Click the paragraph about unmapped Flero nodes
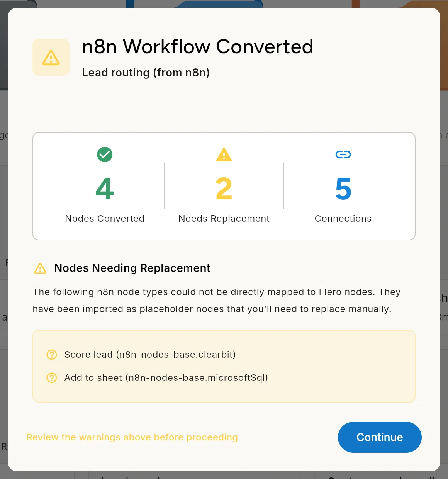Image resolution: width=448 pixels, height=479 pixels. pyautogui.click(x=217, y=301)
